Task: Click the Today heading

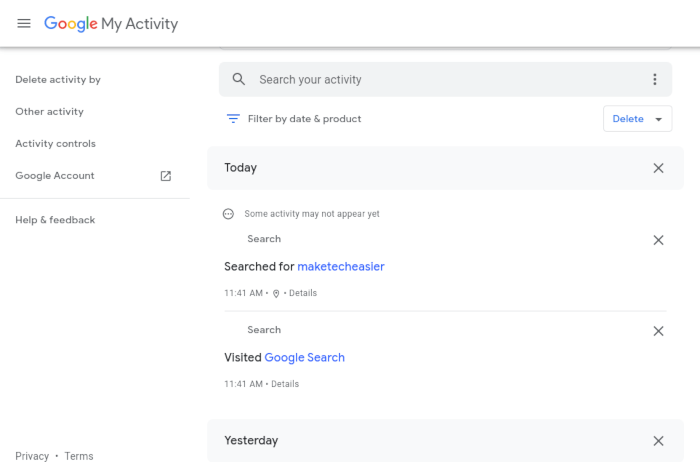Action: pyautogui.click(x=240, y=168)
